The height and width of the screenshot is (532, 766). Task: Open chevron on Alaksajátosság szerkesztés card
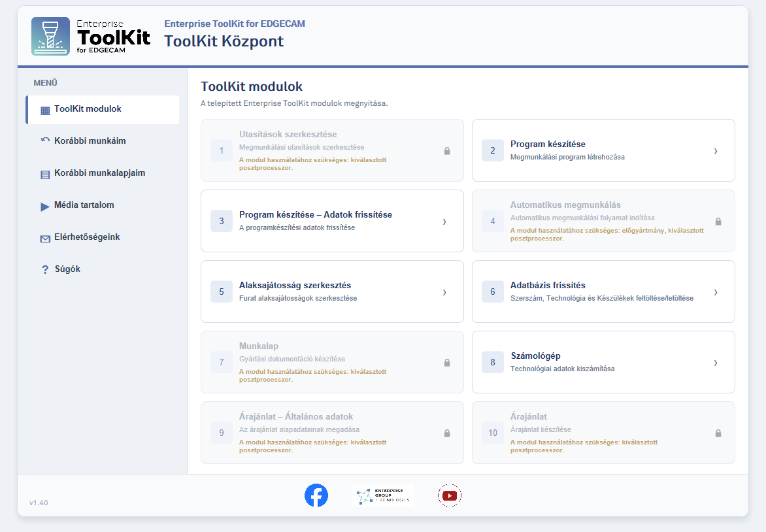click(444, 292)
